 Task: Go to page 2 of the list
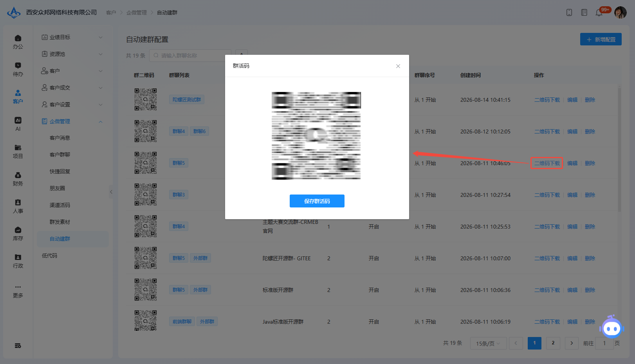(553, 343)
